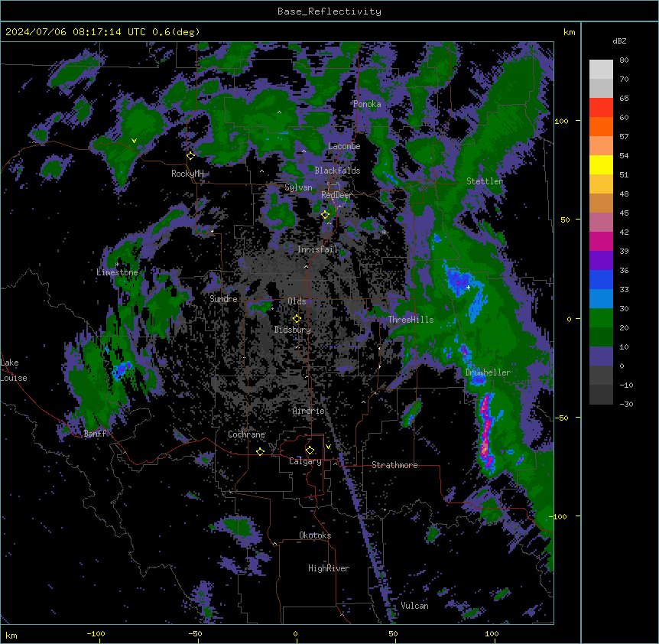The image size is (659, 644).
Task: Click the yellow diamond marker below Cochrane
Action: [x=260, y=451]
